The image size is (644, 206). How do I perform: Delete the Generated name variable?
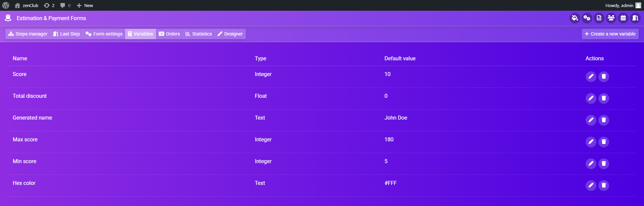click(x=604, y=120)
